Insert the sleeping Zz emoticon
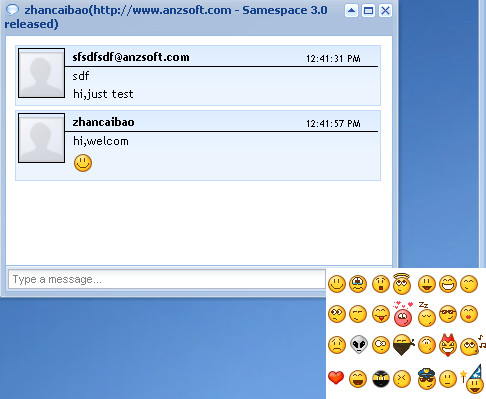Viewport: 486px width, 399px height. pos(426,314)
